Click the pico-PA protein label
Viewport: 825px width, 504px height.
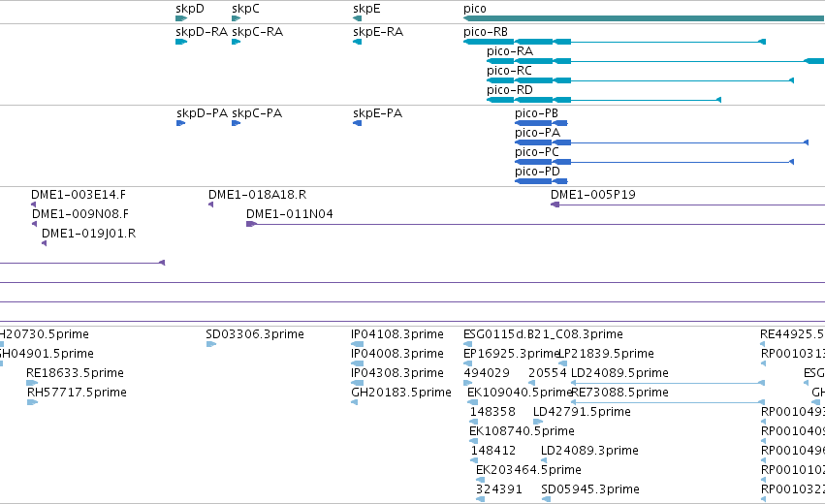pyautogui.click(x=537, y=133)
